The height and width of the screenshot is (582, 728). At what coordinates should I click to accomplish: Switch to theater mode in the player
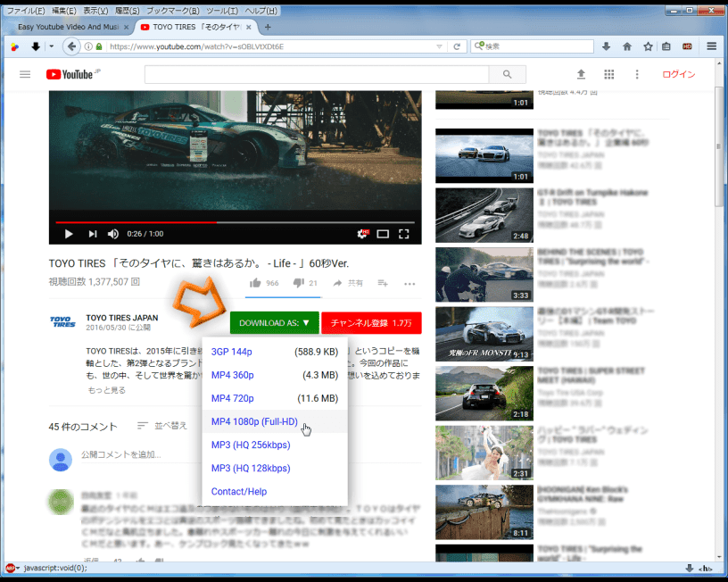[385, 233]
